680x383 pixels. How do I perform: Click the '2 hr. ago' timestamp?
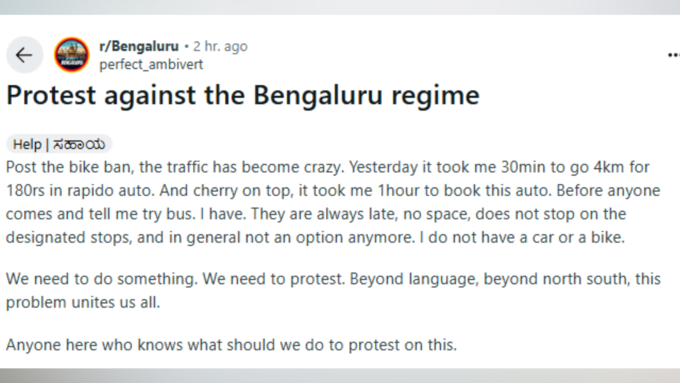click(220, 46)
